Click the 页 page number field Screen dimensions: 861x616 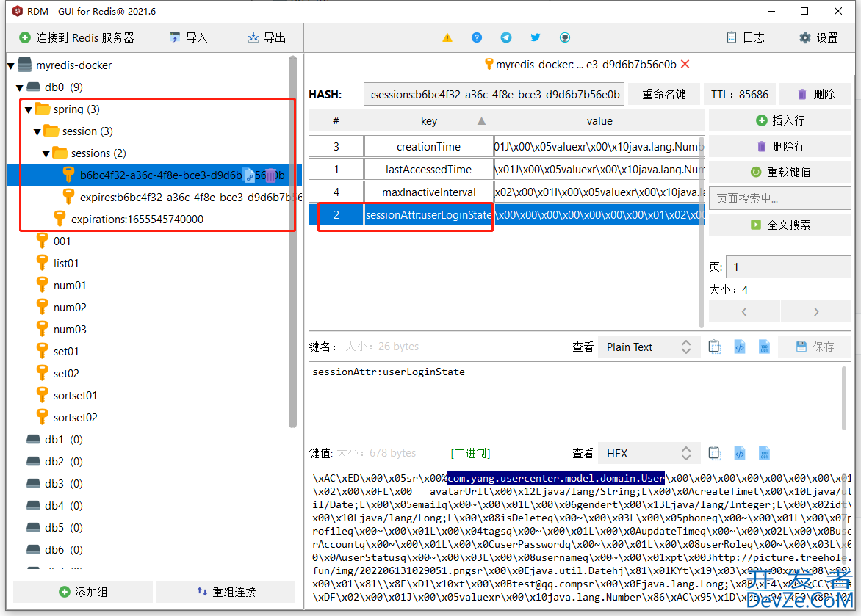[x=788, y=267]
